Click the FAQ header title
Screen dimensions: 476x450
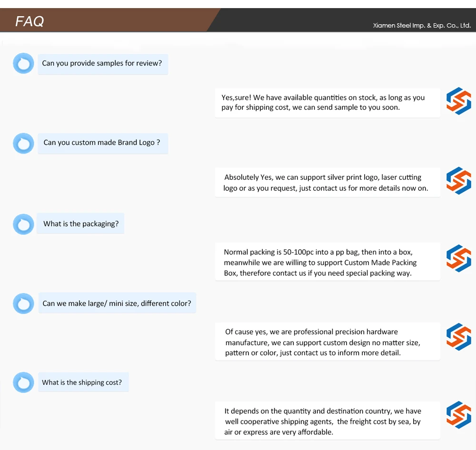coord(30,21)
